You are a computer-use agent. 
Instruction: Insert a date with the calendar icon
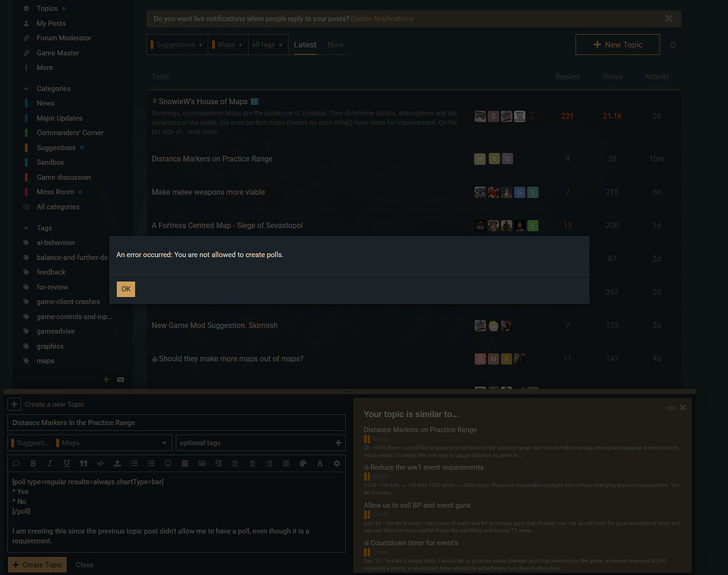[x=185, y=463]
